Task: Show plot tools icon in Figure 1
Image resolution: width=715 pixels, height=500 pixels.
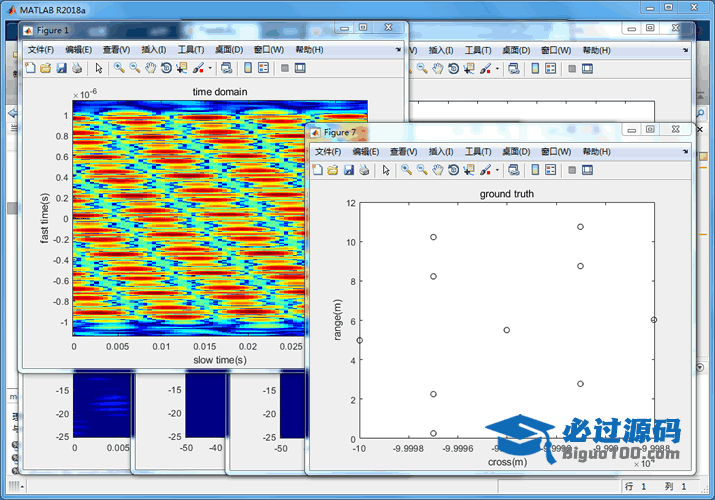Action: (x=300, y=68)
